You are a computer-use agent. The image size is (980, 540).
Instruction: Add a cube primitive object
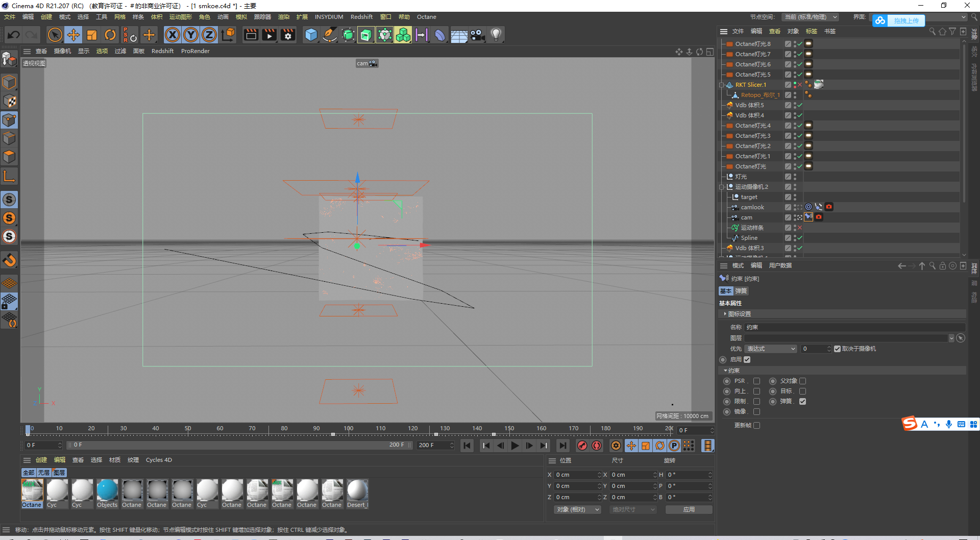pyautogui.click(x=311, y=35)
